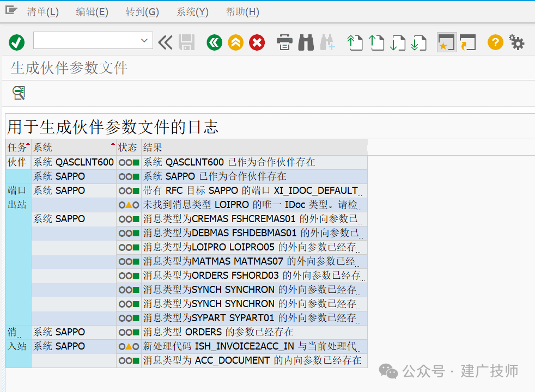535x392 pixels.
Task: Open the 帮助(H) menu
Action: (242, 12)
